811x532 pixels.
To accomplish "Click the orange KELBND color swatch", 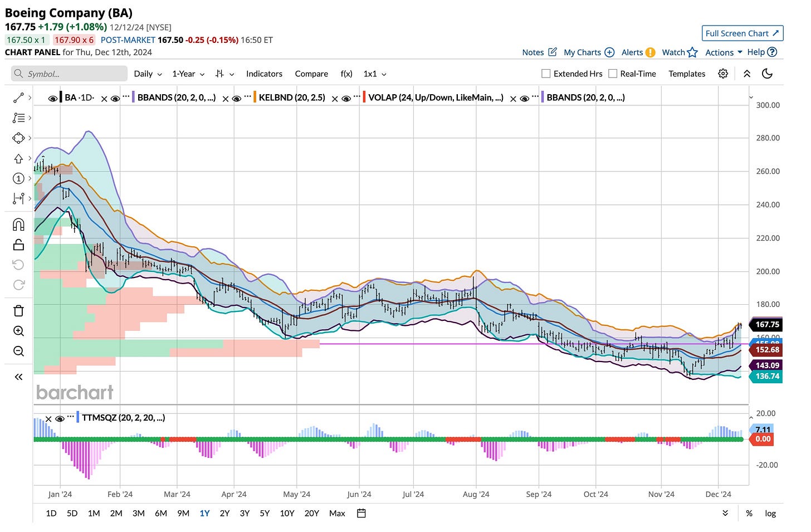I will coord(255,97).
